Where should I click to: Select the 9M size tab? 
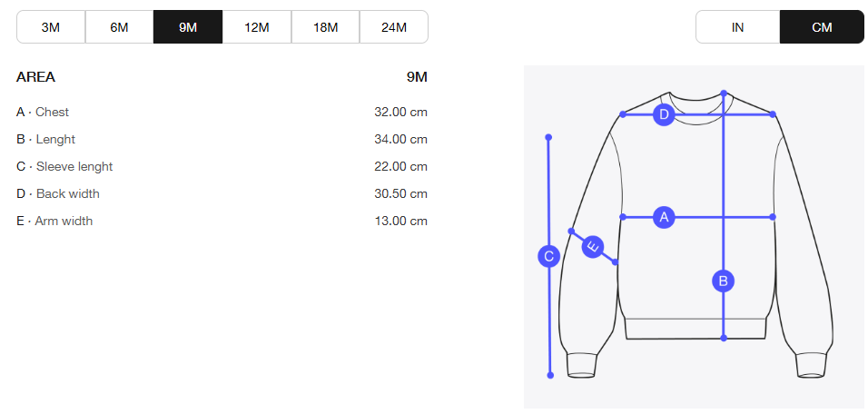[188, 27]
